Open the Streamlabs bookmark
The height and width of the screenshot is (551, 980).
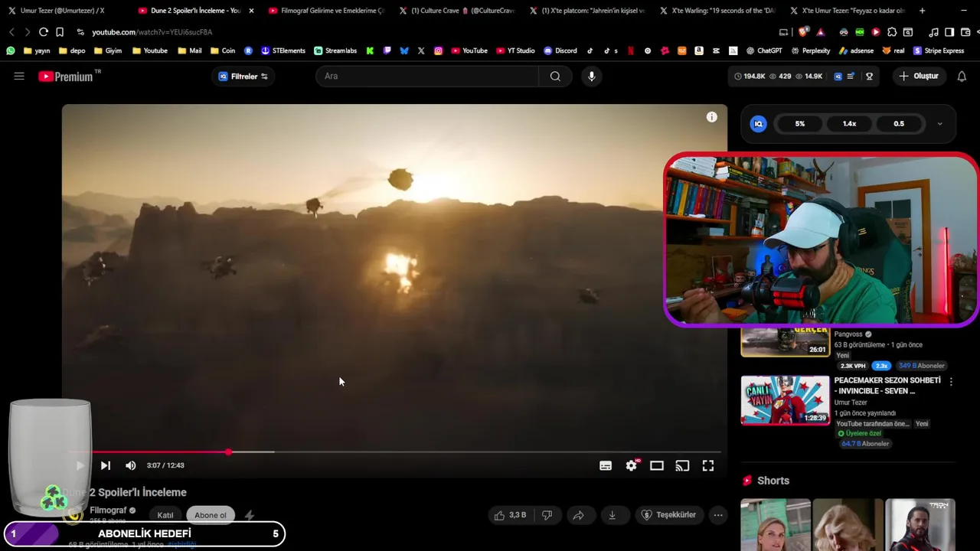335,51
